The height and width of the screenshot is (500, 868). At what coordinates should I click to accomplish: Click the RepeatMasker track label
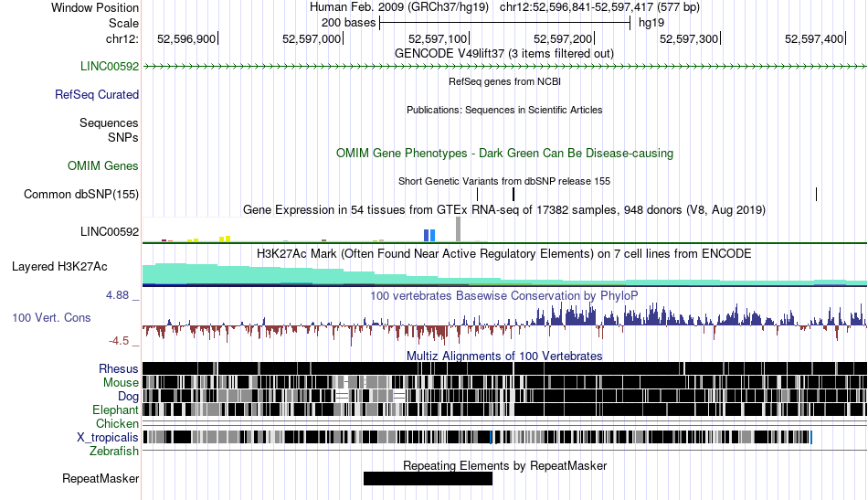tap(101, 478)
